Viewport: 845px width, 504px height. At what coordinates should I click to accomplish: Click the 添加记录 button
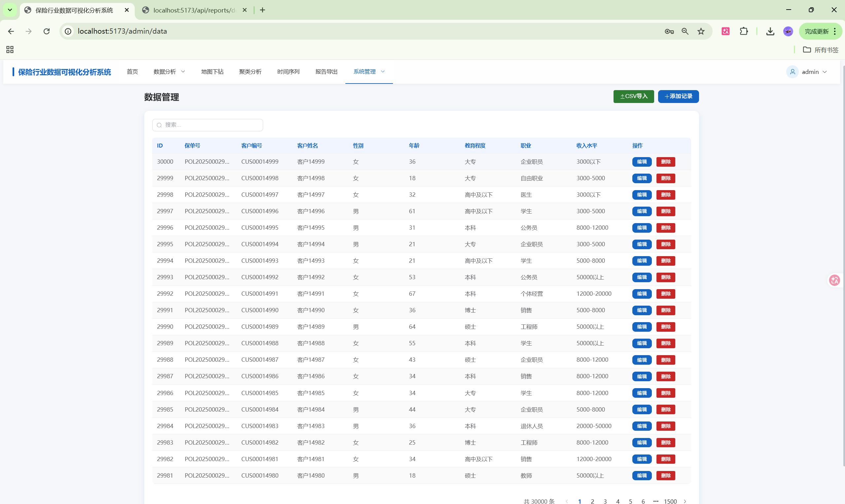point(678,96)
